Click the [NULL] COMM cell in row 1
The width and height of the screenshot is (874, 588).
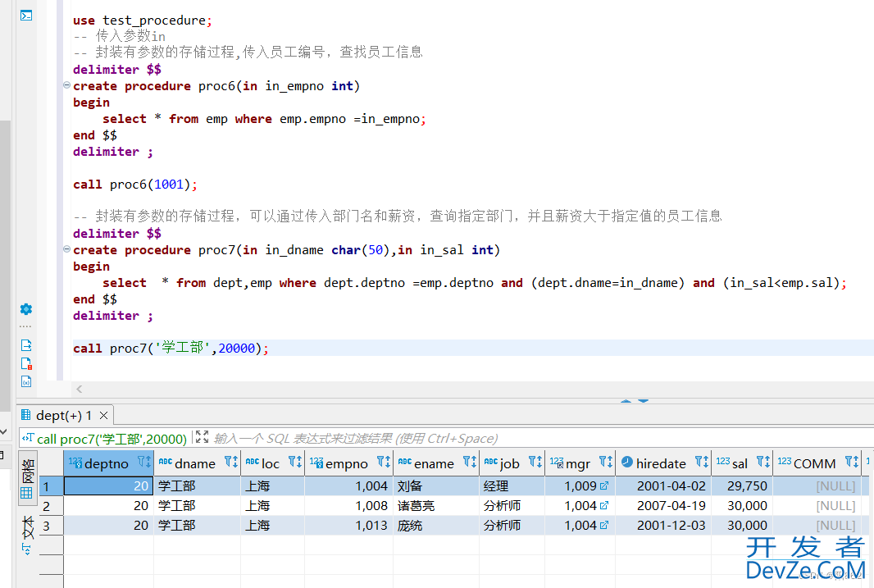pos(817,486)
